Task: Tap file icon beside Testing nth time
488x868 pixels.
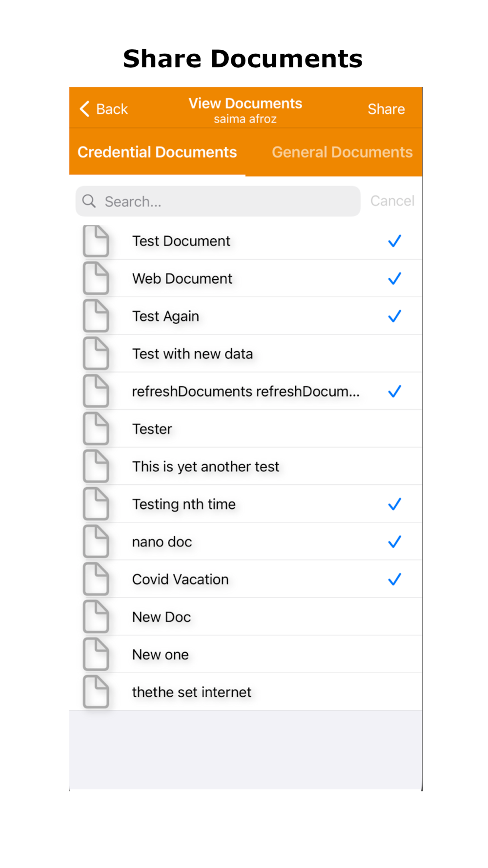Action: click(96, 504)
